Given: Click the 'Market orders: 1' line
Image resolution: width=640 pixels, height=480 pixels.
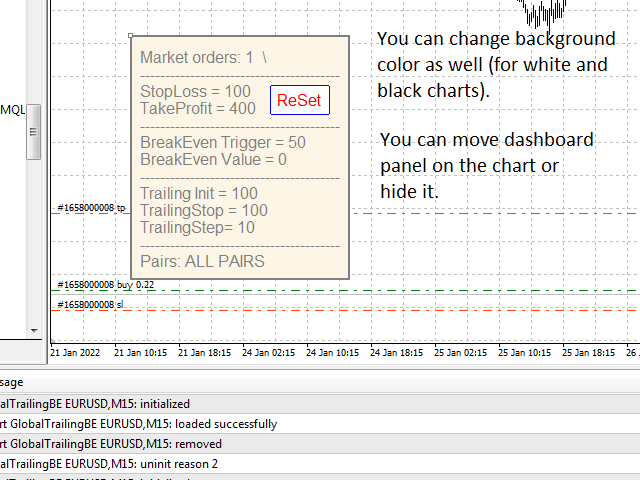Looking at the screenshot, I should click(203, 58).
